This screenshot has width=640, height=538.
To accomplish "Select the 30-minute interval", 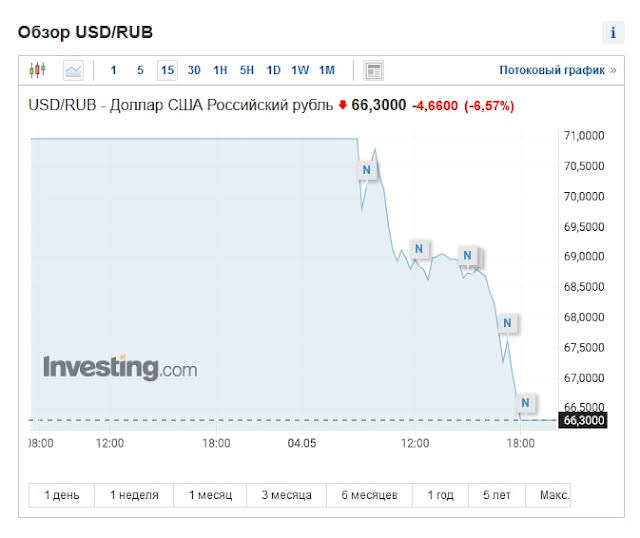I will pyautogui.click(x=194, y=70).
